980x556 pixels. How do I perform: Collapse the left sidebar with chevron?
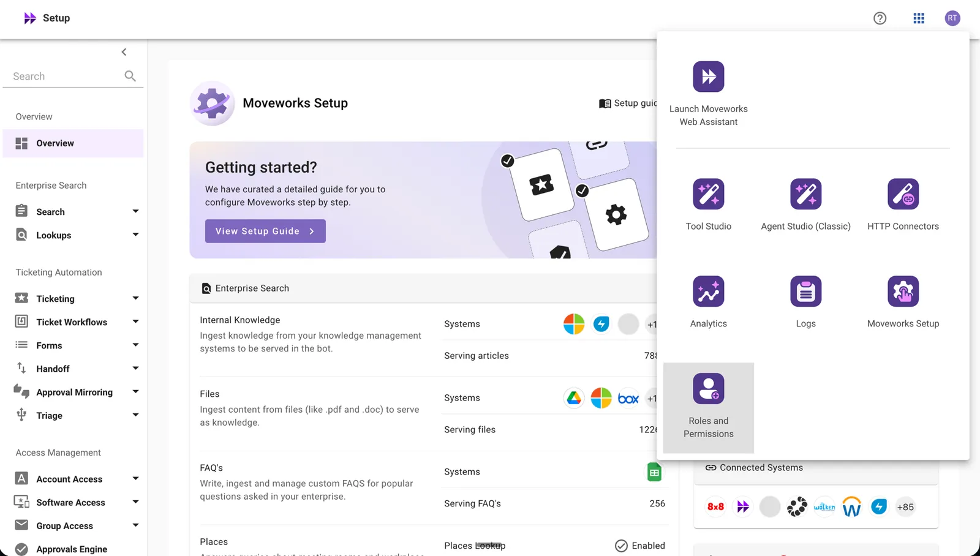(x=124, y=52)
